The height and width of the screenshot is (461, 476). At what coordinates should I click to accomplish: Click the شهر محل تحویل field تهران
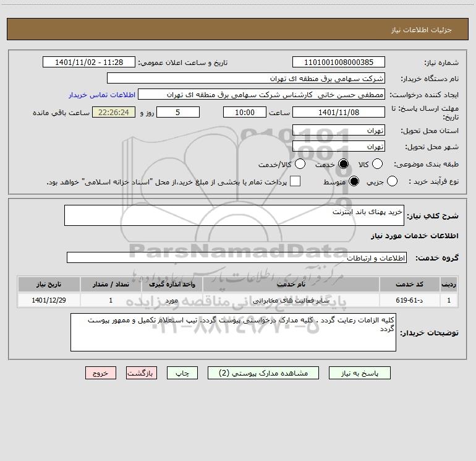coord(339,146)
